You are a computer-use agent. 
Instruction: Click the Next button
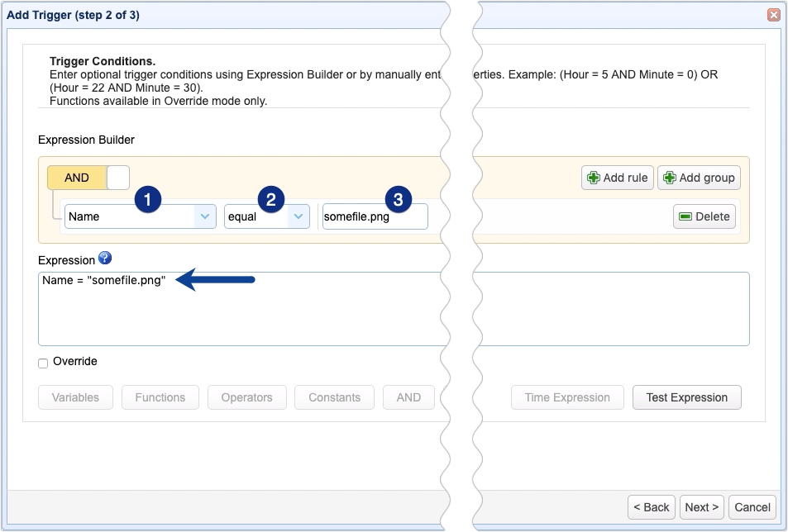point(701,507)
